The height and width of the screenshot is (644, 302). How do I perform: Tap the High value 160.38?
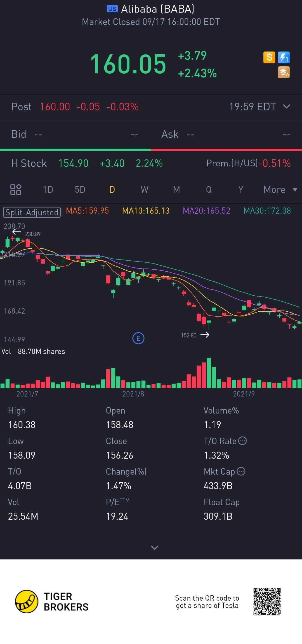22,425
